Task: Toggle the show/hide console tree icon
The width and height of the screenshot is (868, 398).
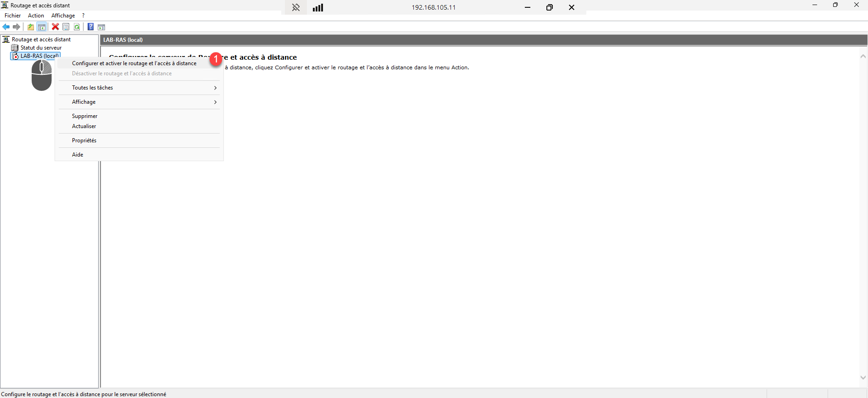Action: (x=42, y=27)
